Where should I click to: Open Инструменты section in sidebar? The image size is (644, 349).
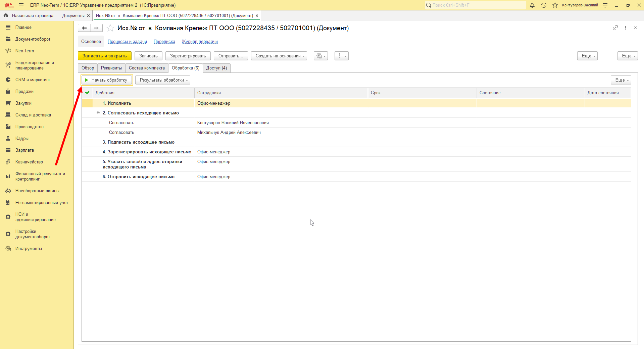coord(29,249)
